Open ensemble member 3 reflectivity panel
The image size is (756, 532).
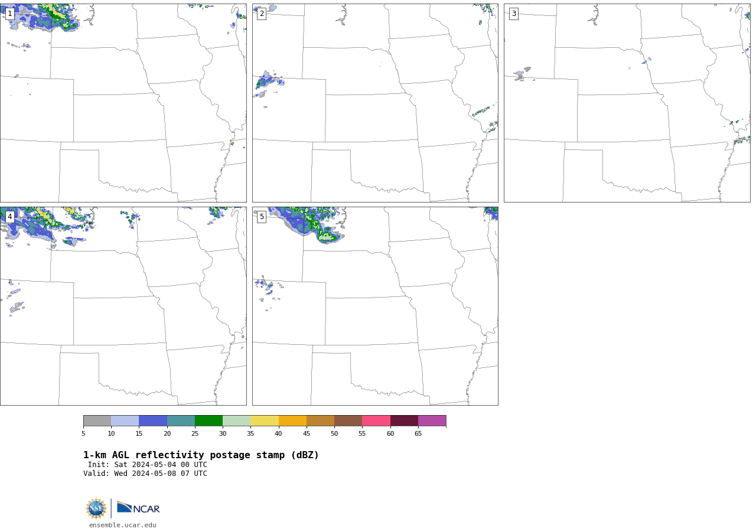tap(627, 103)
